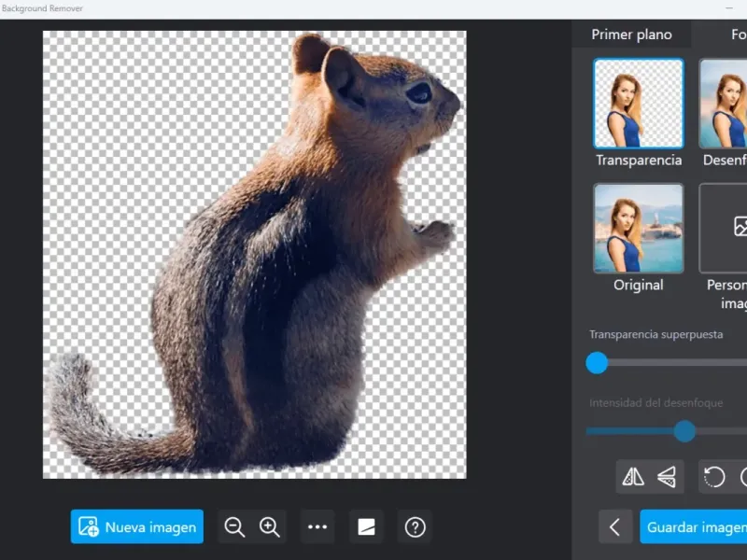This screenshot has width=747, height=560.
Task: Open the three-dots more options menu
Action: 317,527
